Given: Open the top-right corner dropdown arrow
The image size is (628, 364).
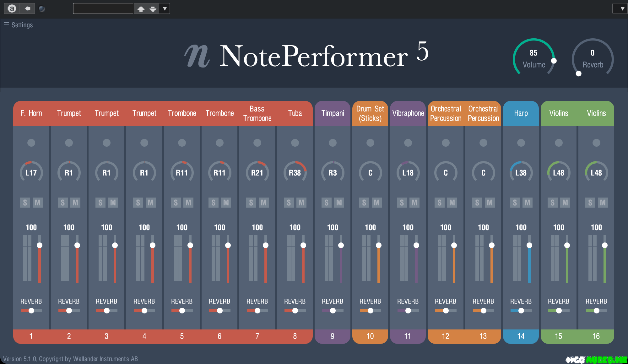Looking at the screenshot, I should tap(622, 9).
